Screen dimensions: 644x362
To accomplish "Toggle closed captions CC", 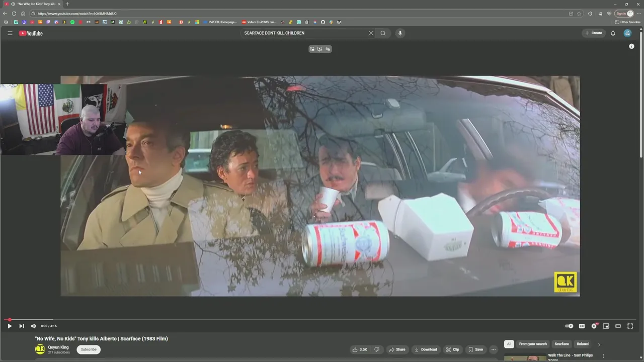I will coord(582,326).
